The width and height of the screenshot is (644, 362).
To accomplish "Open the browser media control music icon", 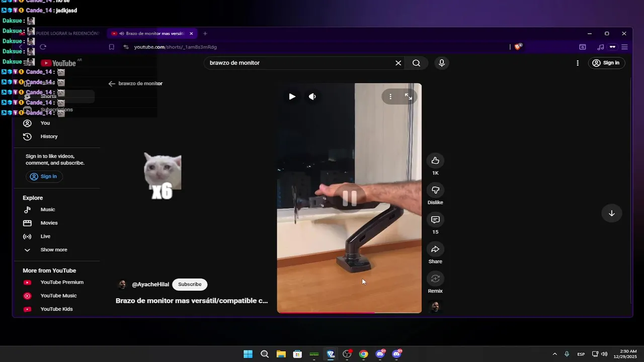I will pos(600,47).
